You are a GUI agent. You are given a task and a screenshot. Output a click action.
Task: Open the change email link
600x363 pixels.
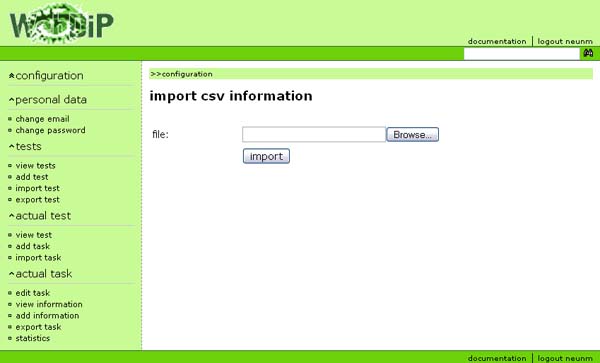[x=42, y=119]
